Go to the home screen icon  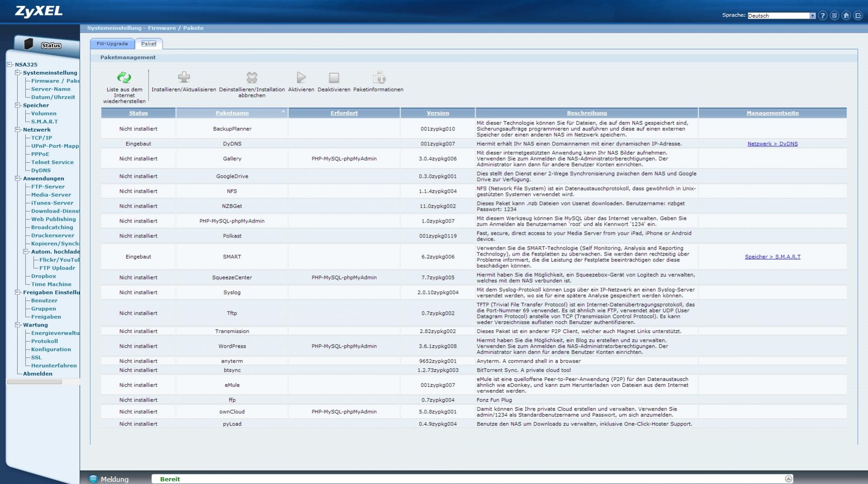pos(846,15)
